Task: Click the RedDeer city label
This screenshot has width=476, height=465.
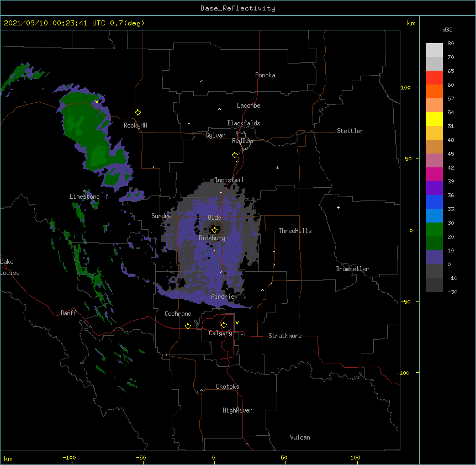Action: click(243, 141)
